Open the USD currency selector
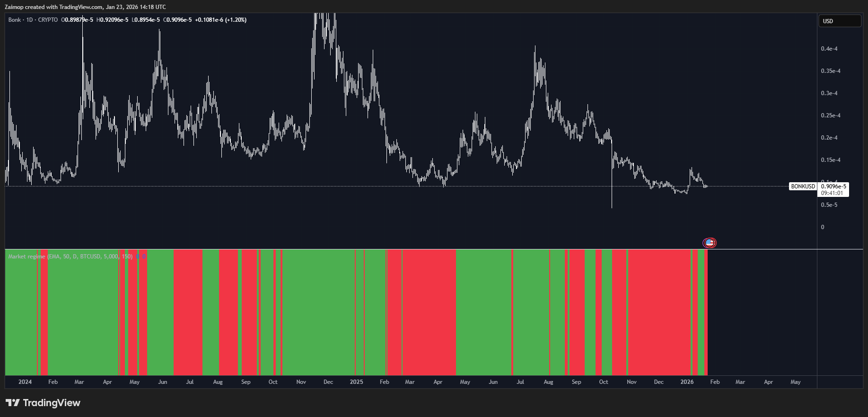Viewport: 868px width, 417px height. point(840,21)
